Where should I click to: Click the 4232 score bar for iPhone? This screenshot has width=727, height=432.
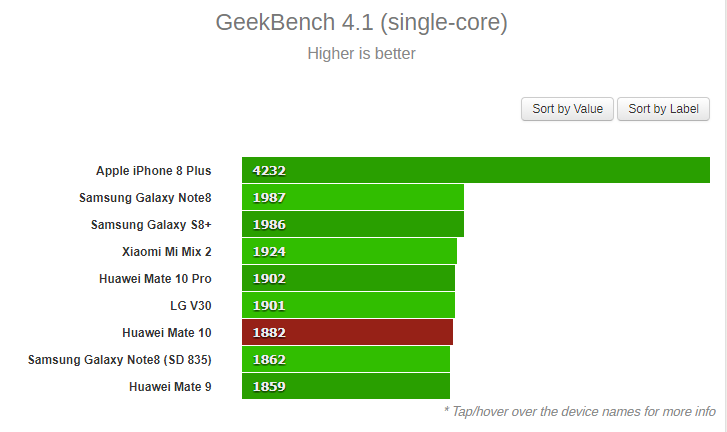[x=476, y=170]
